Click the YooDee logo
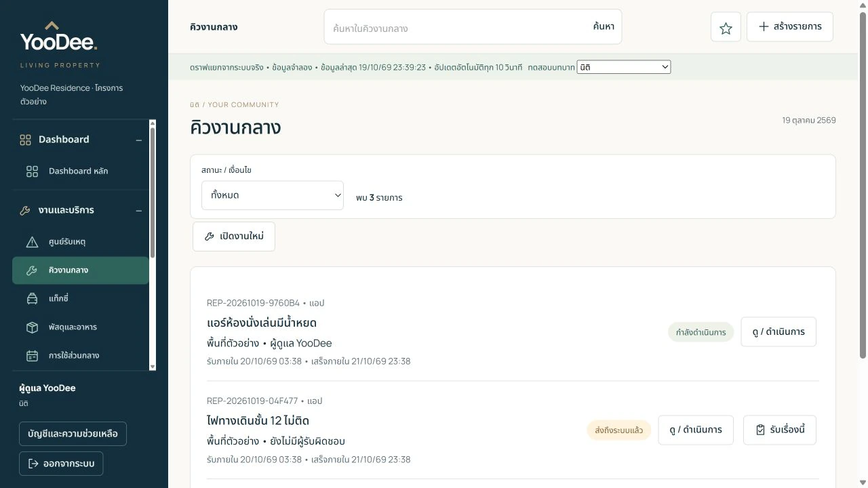868x488 pixels. 60,44
